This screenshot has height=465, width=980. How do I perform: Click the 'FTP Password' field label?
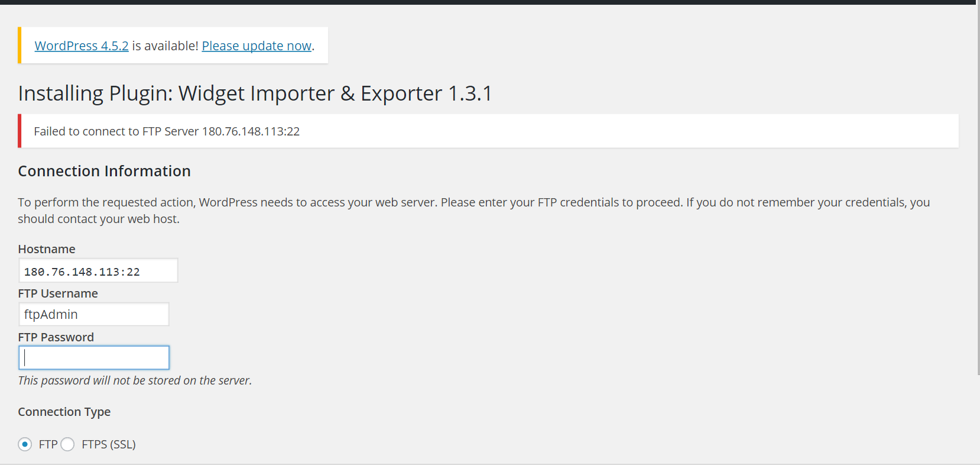point(56,337)
